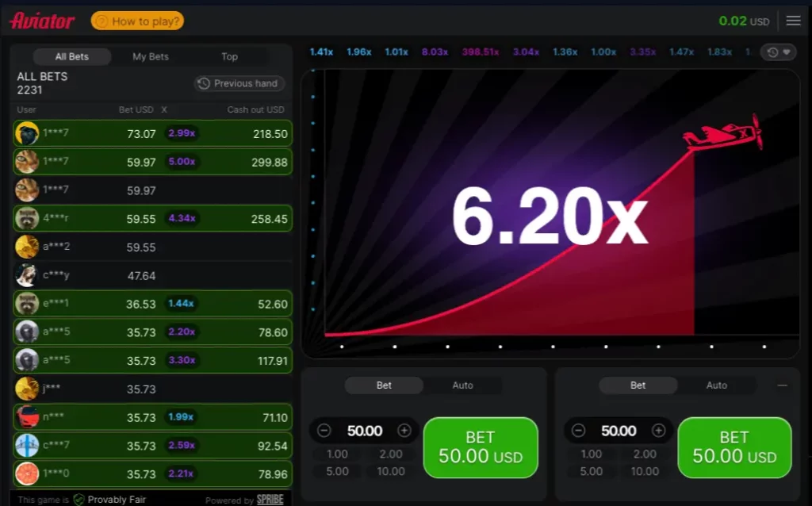812x506 pixels.
Task: Click the How to play? button
Action: 137,21
